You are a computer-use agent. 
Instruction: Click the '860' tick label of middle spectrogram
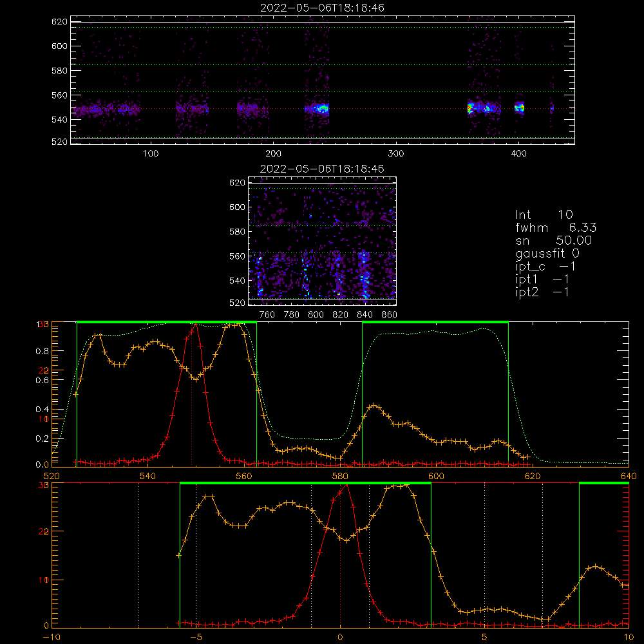click(x=390, y=315)
